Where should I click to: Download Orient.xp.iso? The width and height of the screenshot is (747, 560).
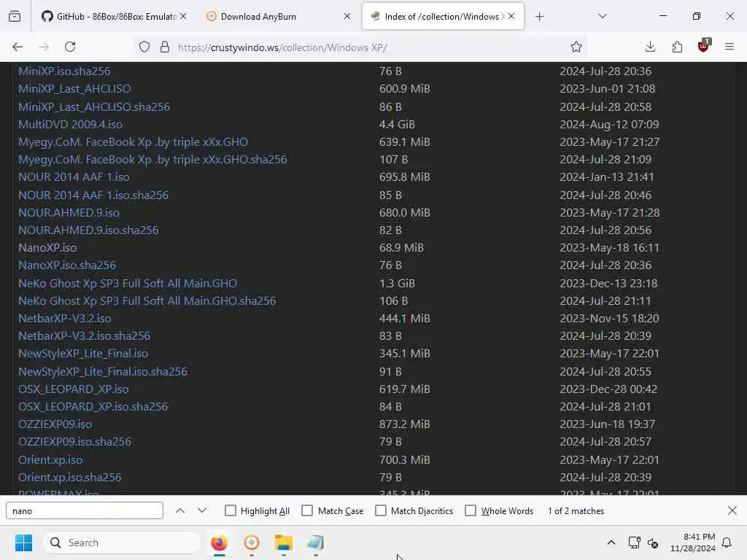click(50, 459)
